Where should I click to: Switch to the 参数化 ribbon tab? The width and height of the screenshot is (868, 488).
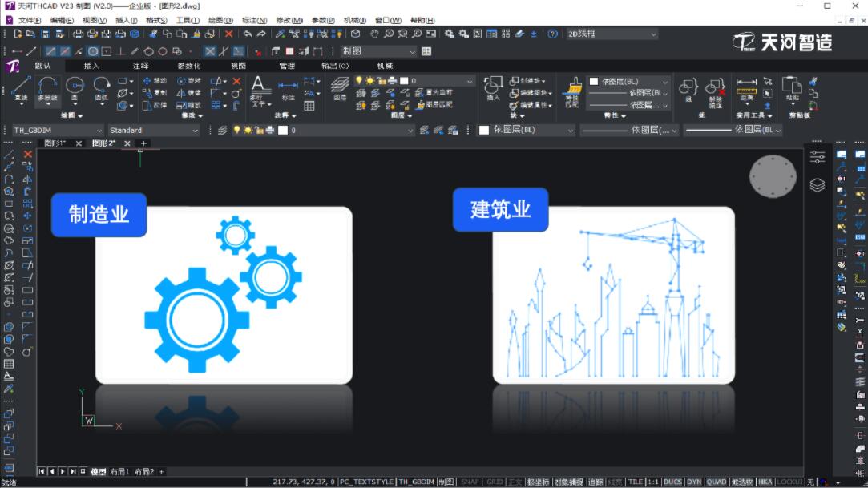(189, 66)
